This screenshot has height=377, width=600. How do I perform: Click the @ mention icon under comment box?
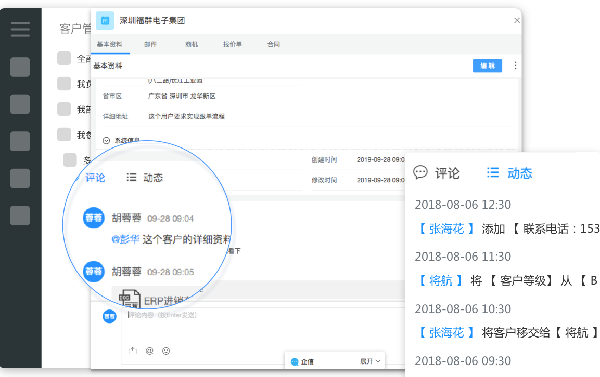coord(150,351)
